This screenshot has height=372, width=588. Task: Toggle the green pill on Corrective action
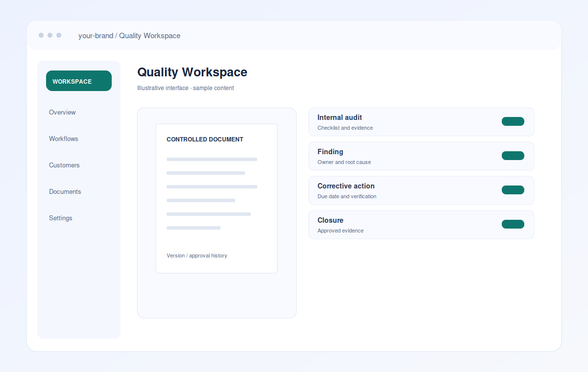click(513, 190)
